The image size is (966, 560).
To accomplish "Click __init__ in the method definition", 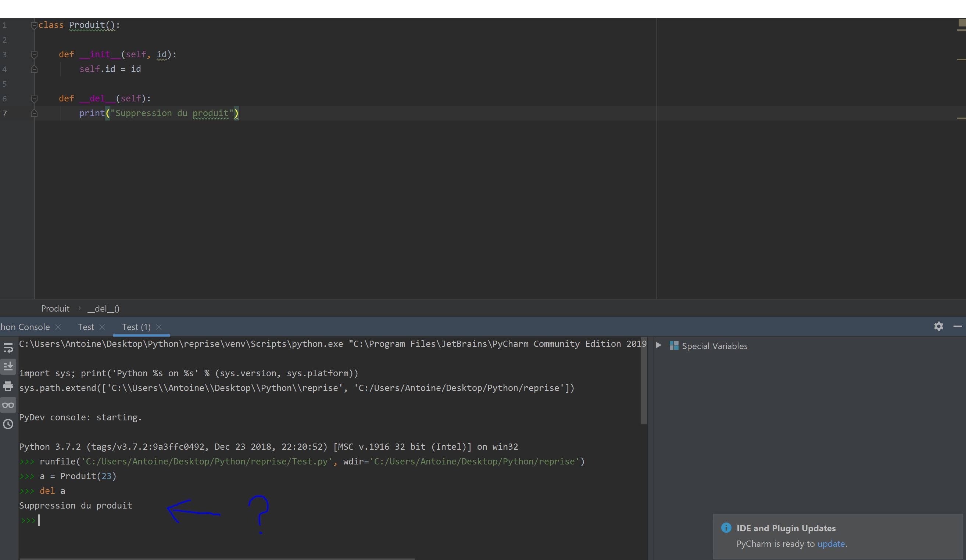I will (100, 54).
